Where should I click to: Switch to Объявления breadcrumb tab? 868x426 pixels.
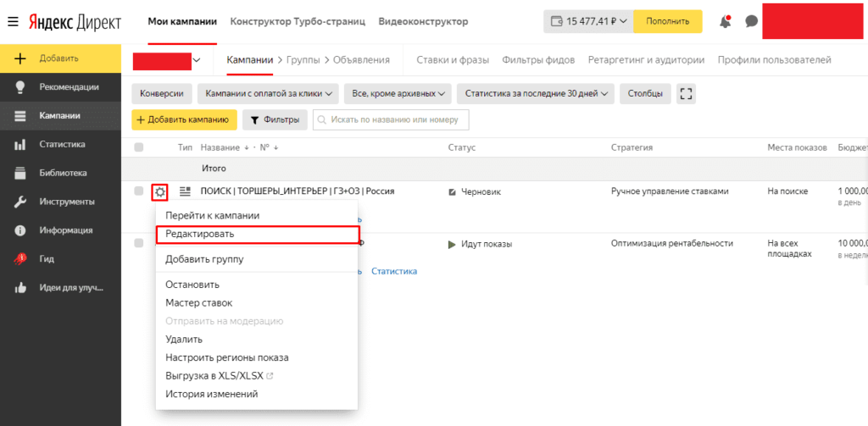coord(361,60)
